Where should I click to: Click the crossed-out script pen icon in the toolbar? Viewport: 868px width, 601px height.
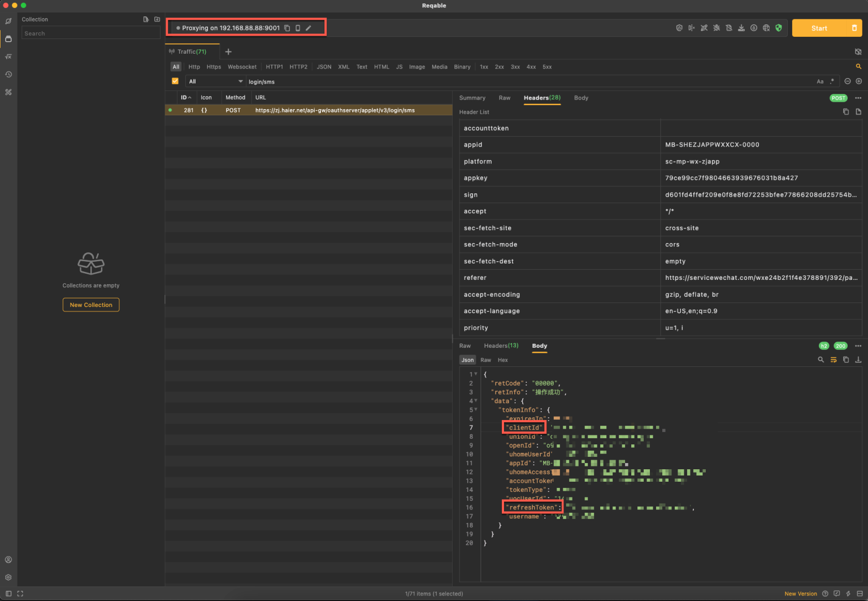click(704, 28)
